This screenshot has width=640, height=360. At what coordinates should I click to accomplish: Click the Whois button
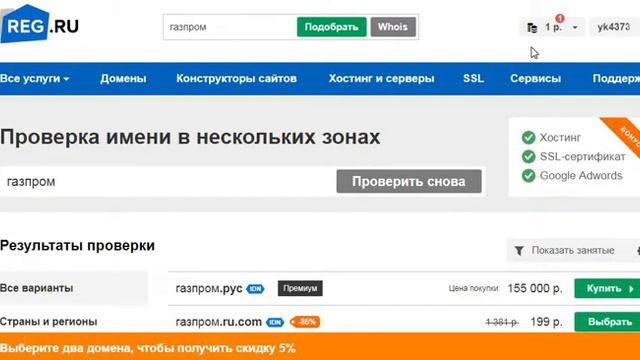point(393,27)
